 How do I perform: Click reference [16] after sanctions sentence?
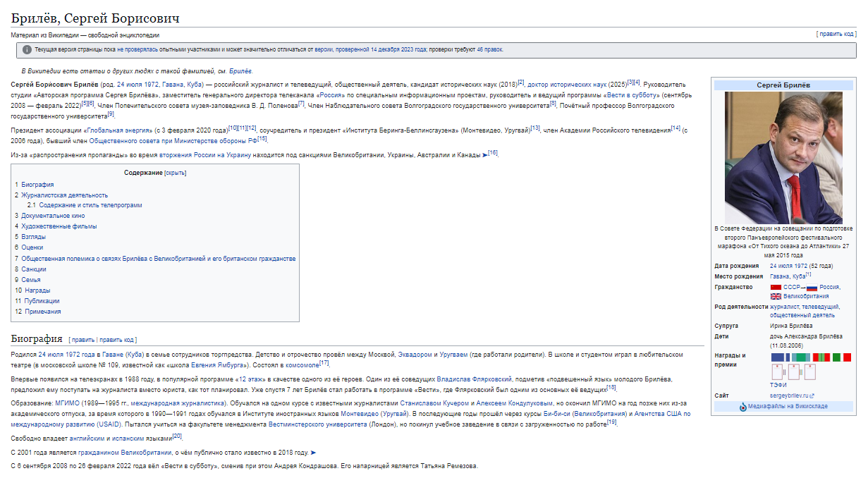coord(493,153)
